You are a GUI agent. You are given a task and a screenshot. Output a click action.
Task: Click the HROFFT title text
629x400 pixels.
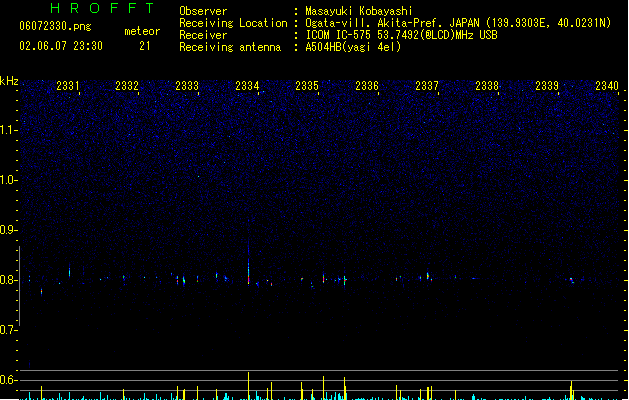tap(102, 8)
